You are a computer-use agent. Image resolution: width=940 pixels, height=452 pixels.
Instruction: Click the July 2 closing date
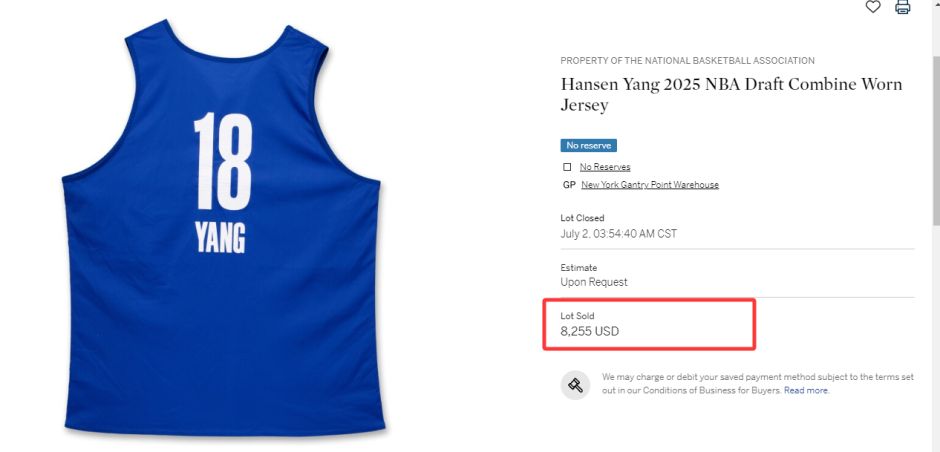pyautogui.click(x=619, y=234)
